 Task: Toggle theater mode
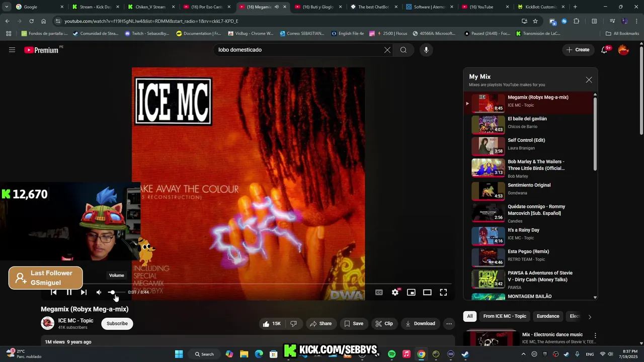427,292
